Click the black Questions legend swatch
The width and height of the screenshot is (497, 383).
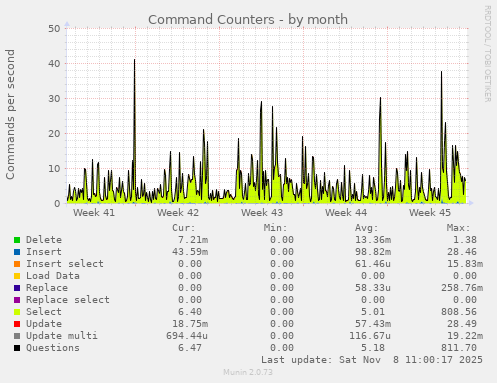tap(17, 348)
